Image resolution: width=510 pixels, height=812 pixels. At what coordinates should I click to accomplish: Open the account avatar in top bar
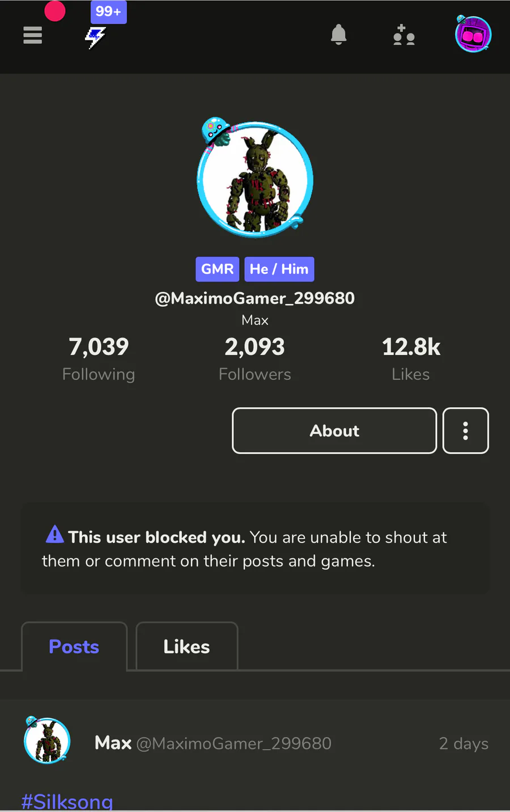pyautogui.click(x=473, y=35)
